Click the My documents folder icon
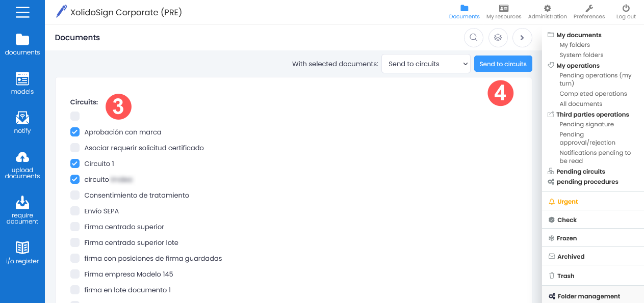 [551, 35]
